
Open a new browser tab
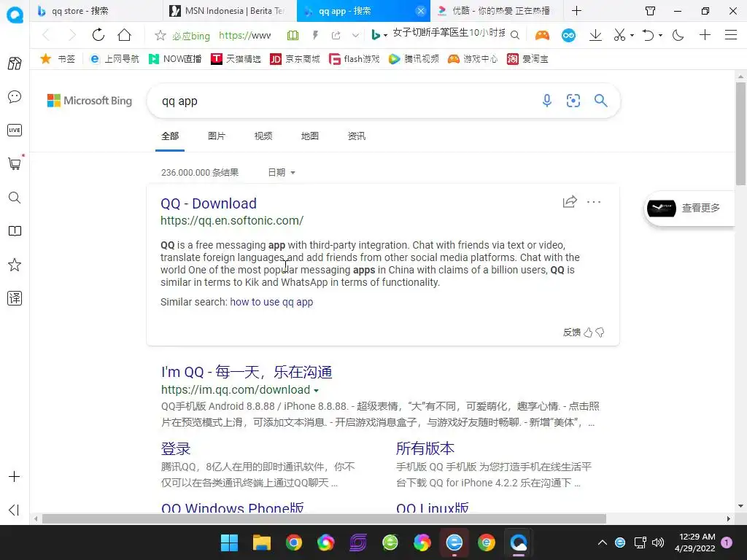click(576, 11)
